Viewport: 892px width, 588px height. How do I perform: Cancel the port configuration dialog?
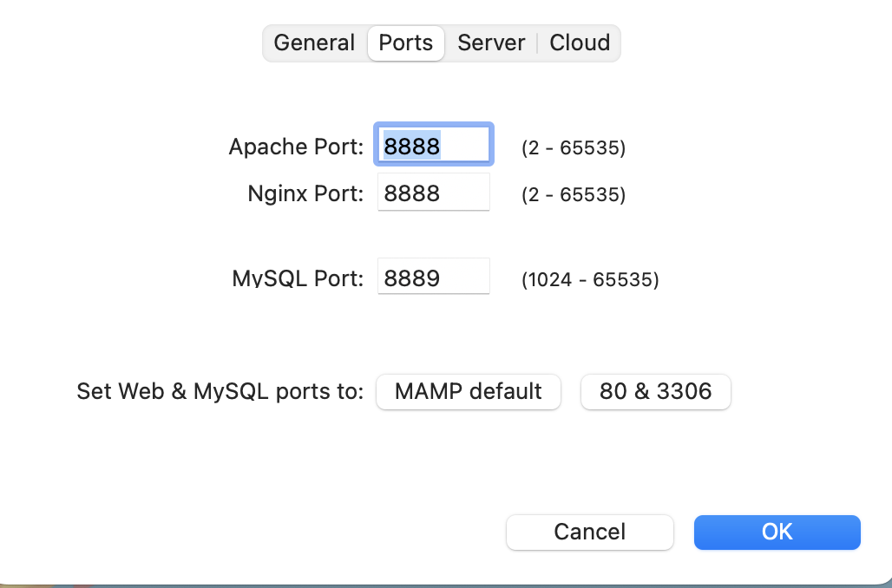coord(589,532)
